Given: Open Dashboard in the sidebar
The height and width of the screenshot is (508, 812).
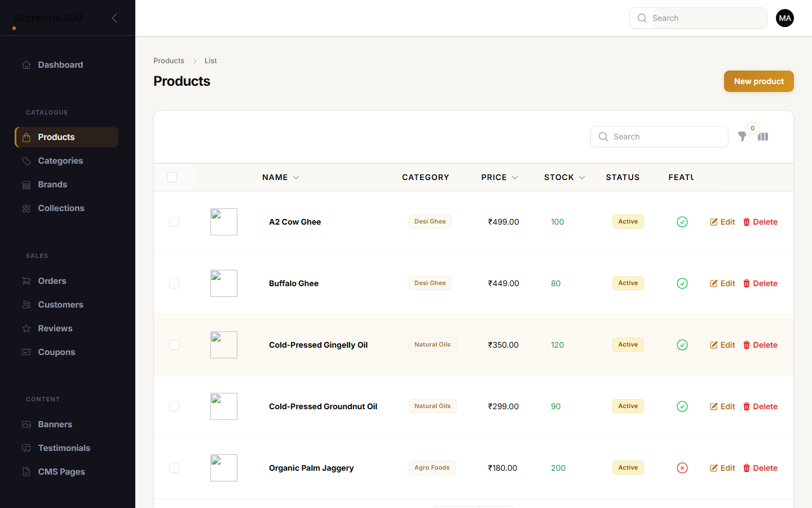Looking at the screenshot, I should point(67,65).
